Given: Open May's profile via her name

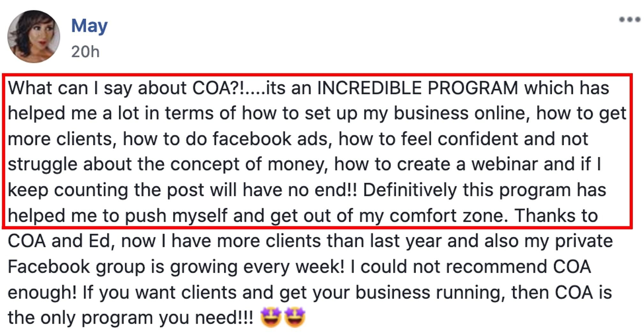Looking at the screenshot, I should (89, 27).
